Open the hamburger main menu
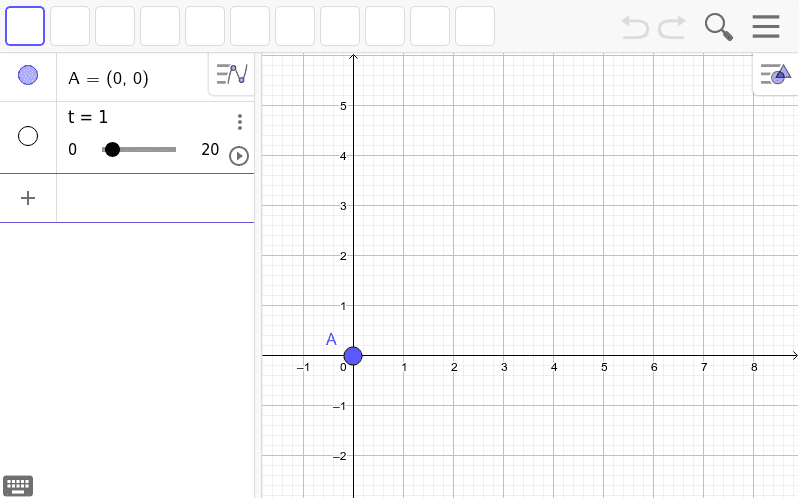Image resolution: width=800 pixels, height=500 pixels. (766, 27)
